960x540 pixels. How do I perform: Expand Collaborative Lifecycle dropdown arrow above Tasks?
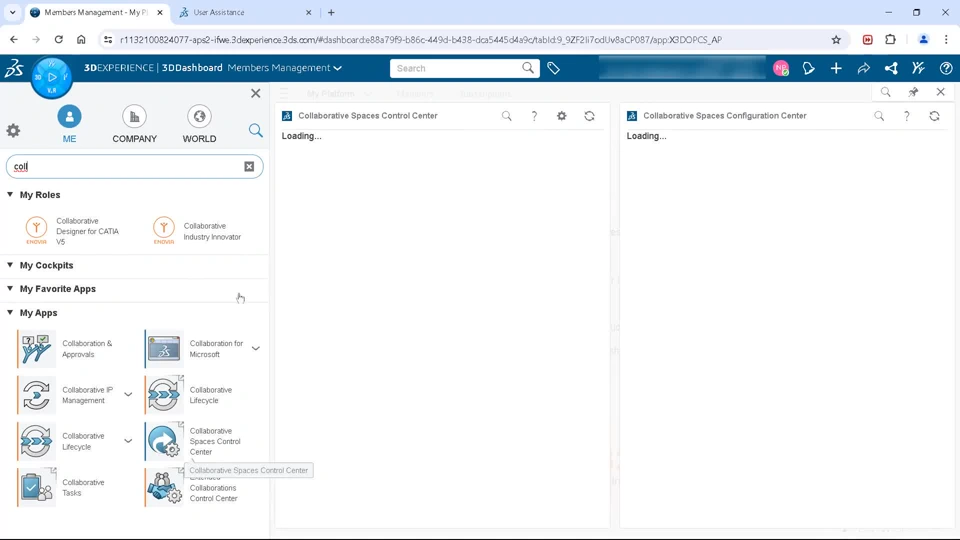point(128,441)
